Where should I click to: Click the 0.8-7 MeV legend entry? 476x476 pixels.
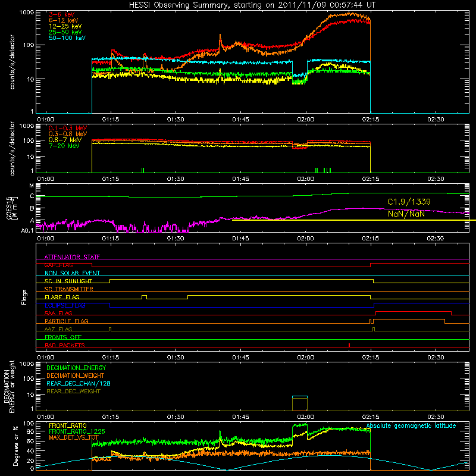65,140
